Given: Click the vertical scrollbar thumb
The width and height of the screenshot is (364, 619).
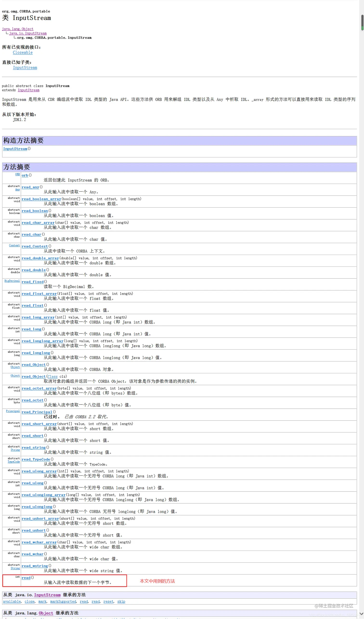Looking at the screenshot, I should pyautogui.click(x=362, y=23).
